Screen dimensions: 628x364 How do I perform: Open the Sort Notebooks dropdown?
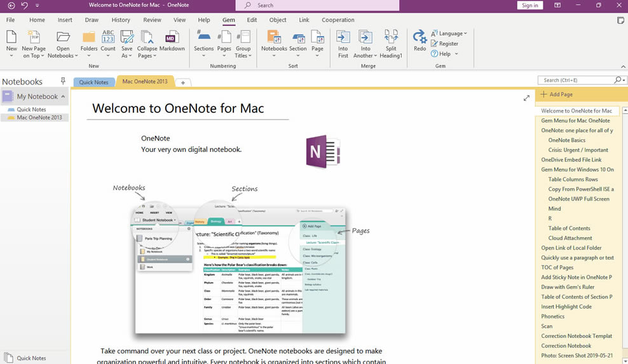click(274, 55)
